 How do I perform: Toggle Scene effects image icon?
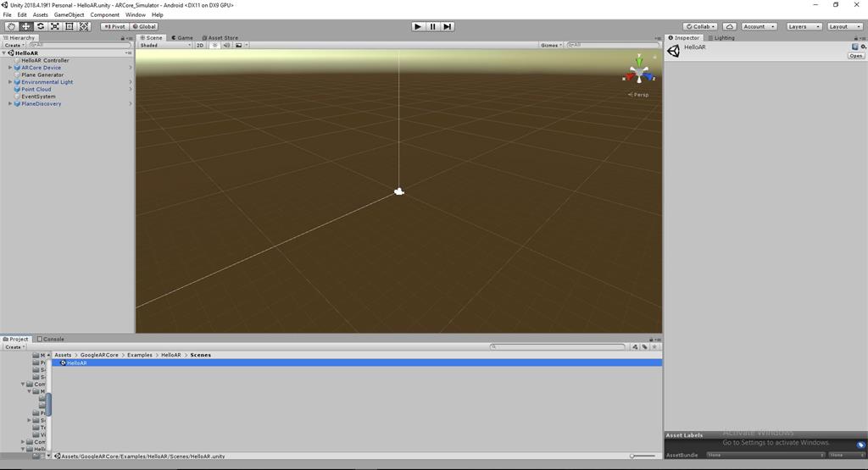click(238, 46)
